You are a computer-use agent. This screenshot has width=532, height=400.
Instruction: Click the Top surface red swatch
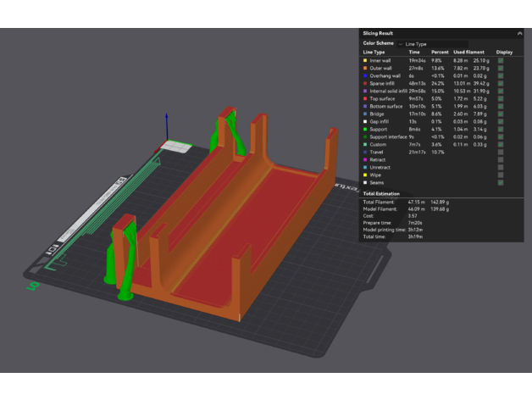point(364,99)
